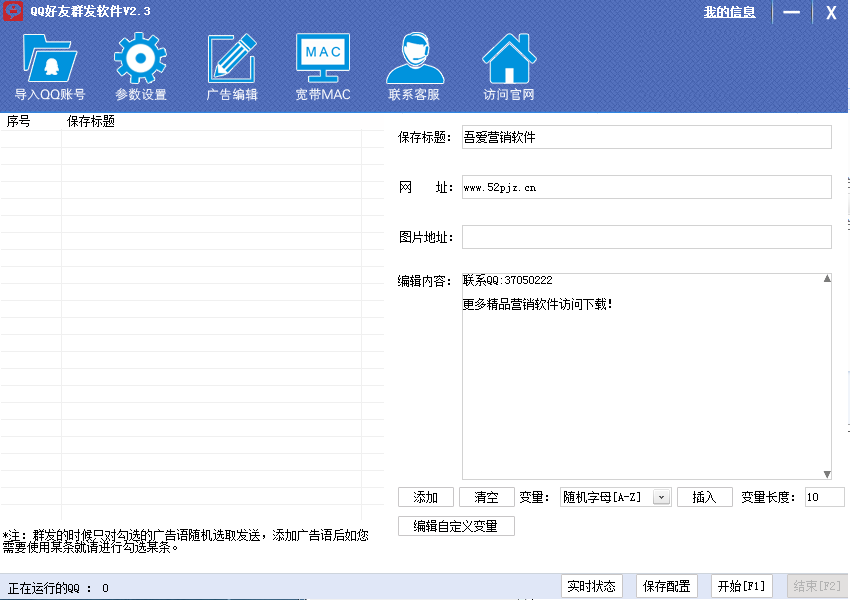Image resolution: width=850 pixels, height=600 pixels.
Task: Clear content with the 清空 button
Action: 487,497
